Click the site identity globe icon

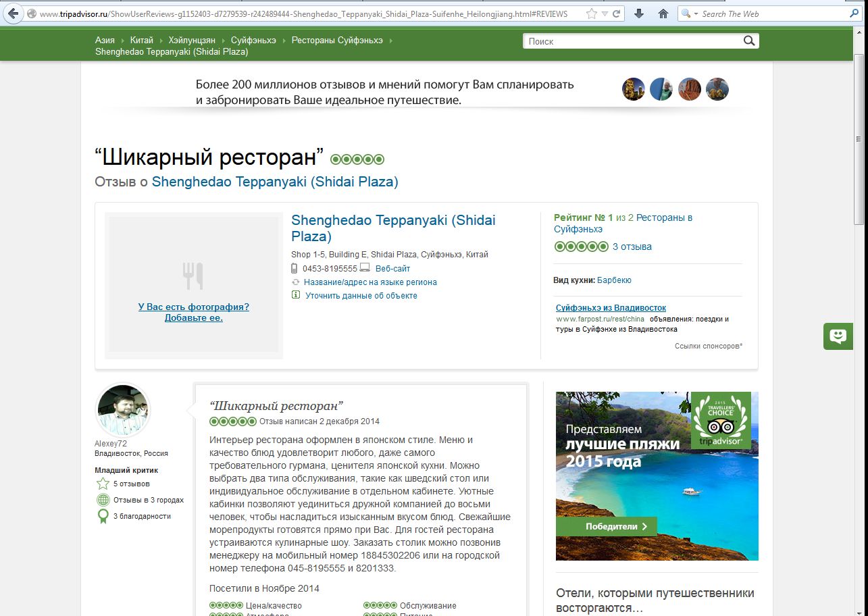pos(31,14)
